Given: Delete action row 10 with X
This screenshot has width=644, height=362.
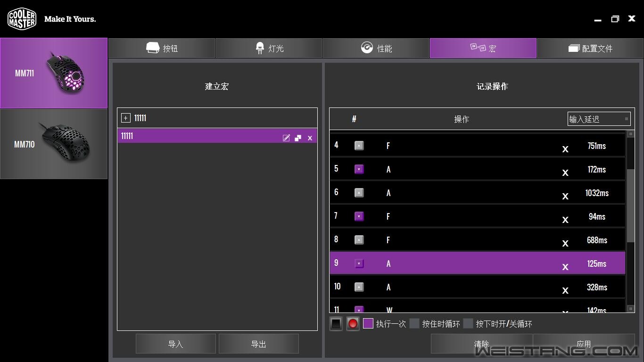Looking at the screenshot, I should [x=565, y=290].
